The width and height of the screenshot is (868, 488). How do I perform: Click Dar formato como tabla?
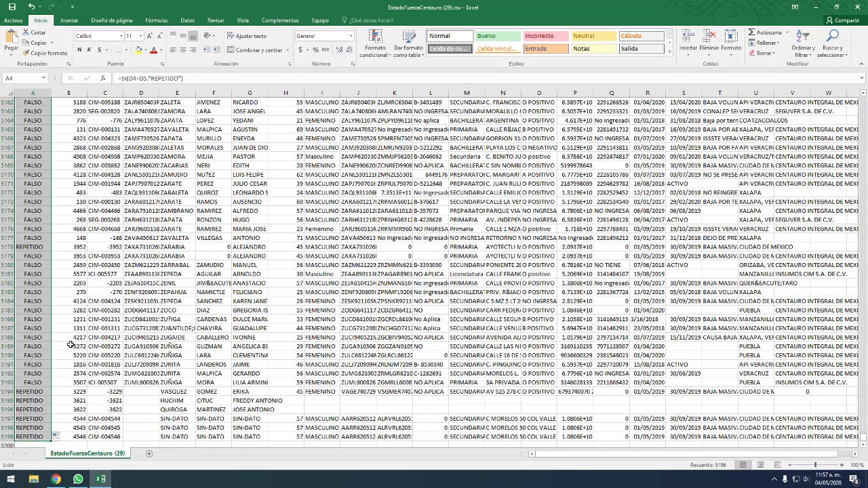tap(408, 43)
